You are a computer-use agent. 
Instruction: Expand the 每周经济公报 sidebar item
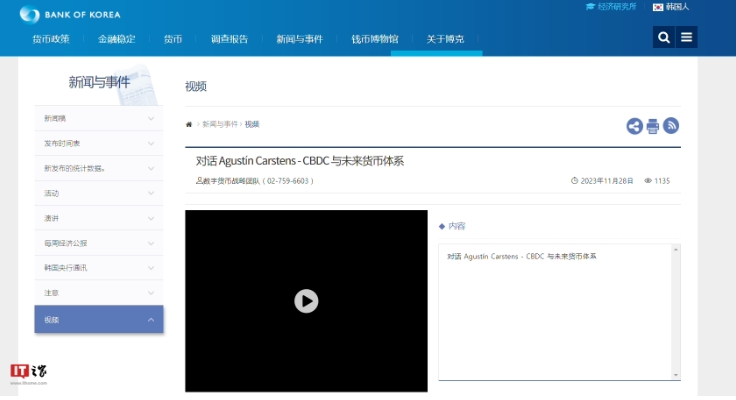point(98,243)
